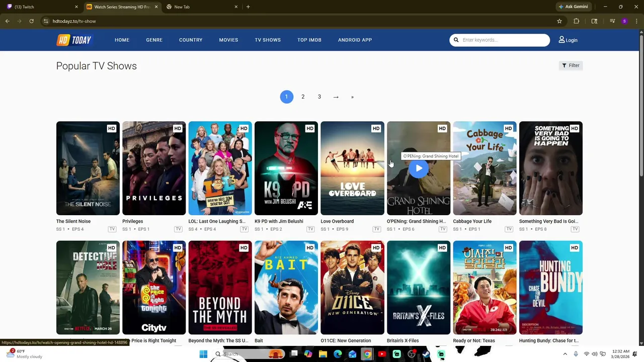The height and width of the screenshot is (362, 644).
Task: Click the Login user icon
Action: click(561, 40)
